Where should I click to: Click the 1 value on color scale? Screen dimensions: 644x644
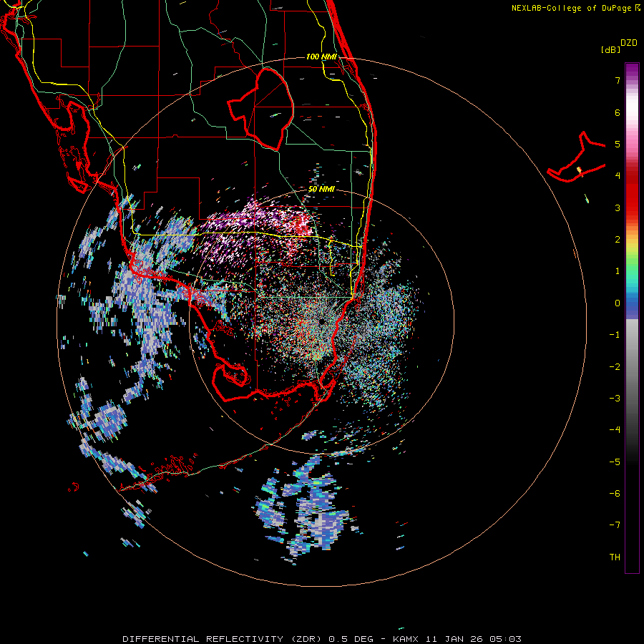618,271
